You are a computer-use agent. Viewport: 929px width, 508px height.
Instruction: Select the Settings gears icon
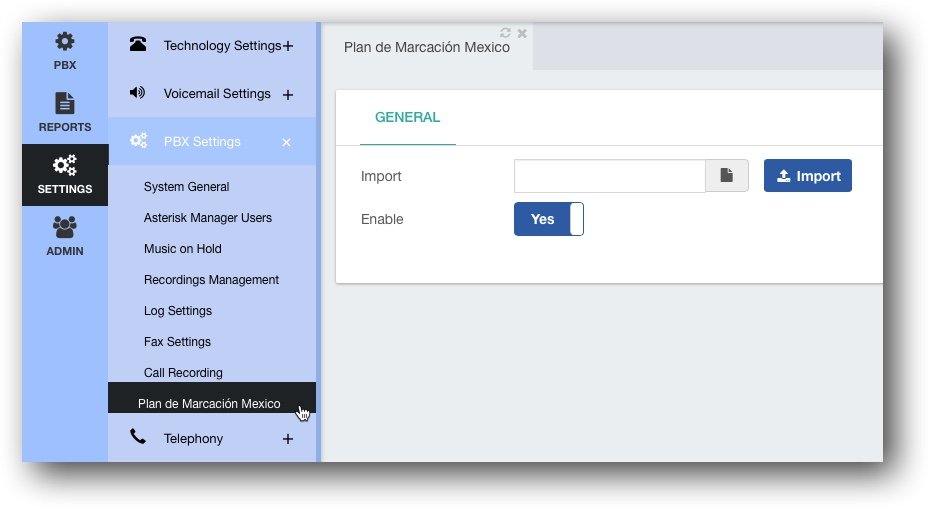[65, 165]
